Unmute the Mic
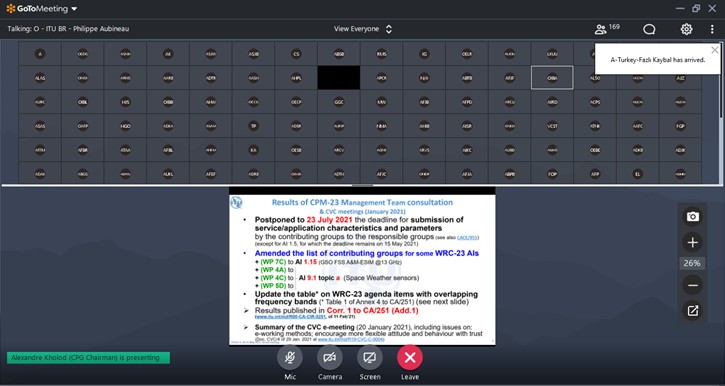 [x=290, y=363]
